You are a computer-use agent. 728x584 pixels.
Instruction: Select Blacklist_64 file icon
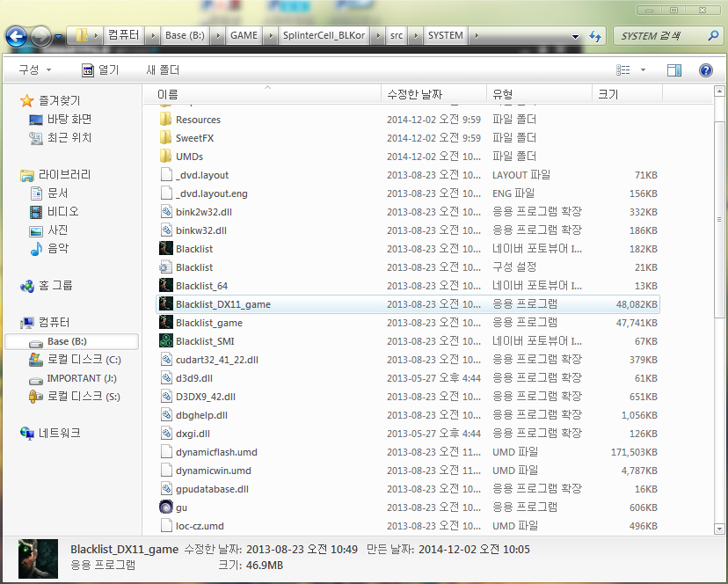click(x=166, y=286)
